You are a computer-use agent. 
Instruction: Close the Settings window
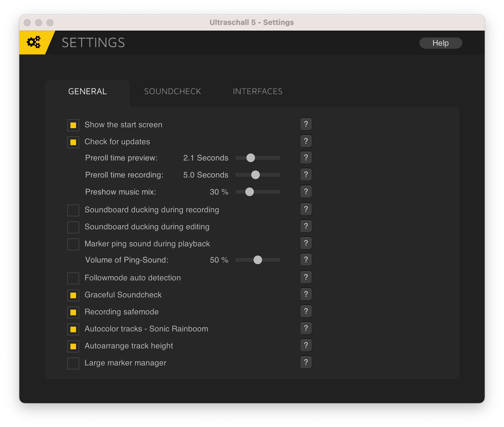27,22
